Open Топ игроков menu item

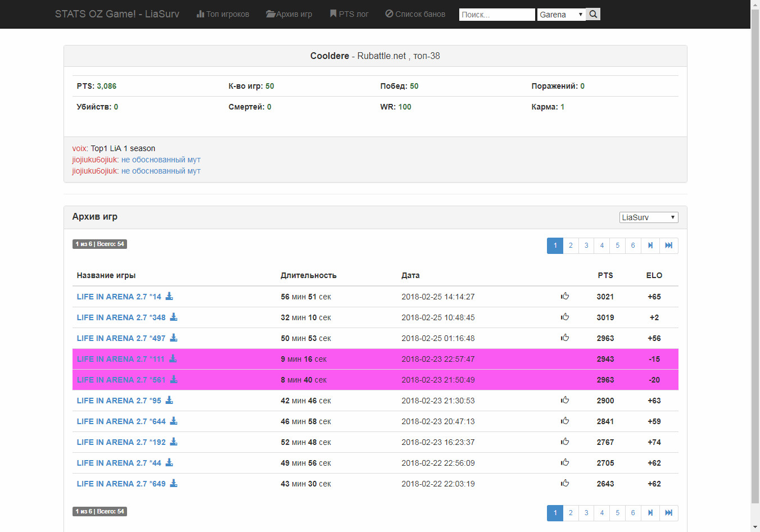click(223, 14)
